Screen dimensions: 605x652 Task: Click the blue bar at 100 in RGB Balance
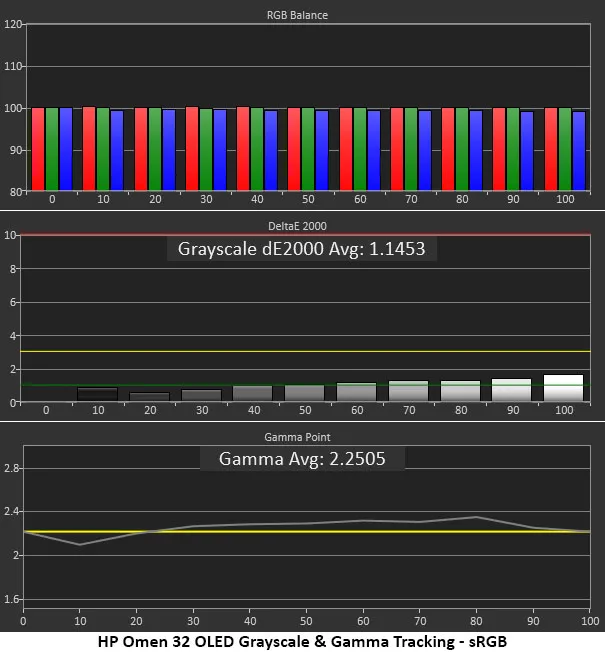[x=579, y=149]
